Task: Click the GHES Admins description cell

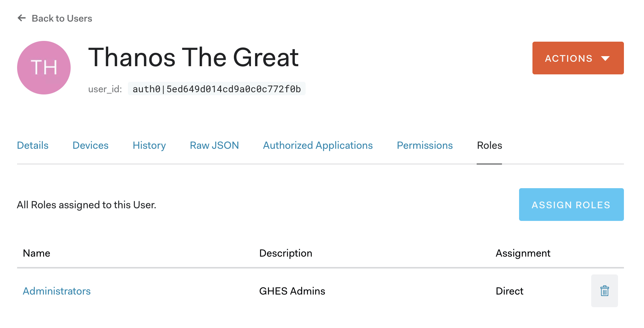Action: [292, 291]
